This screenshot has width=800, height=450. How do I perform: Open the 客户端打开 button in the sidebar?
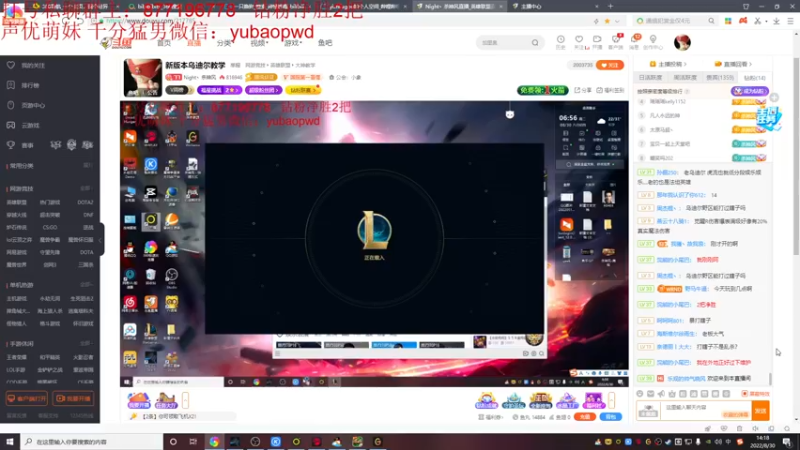click(27, 398)
